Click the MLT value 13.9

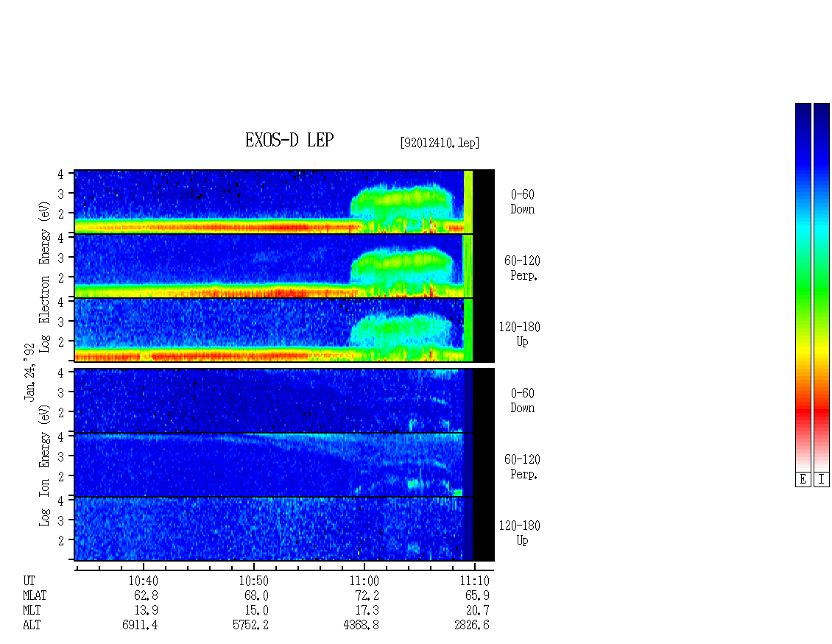point(146,610)
